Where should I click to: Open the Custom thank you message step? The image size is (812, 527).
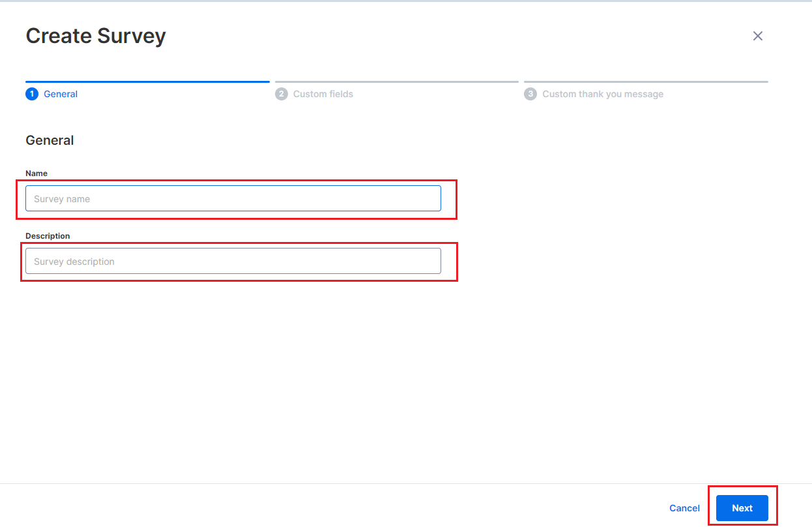click(603, 94)
